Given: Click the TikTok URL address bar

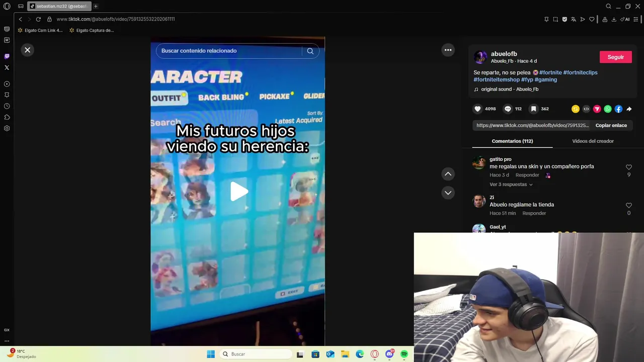Looking at the screenshot, I should click(x=116, y=19).
